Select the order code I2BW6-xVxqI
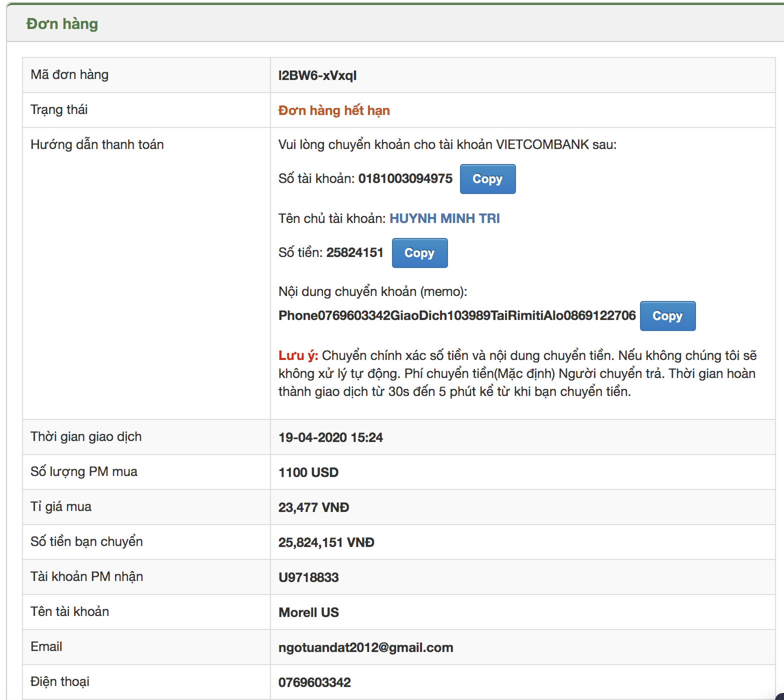The image size is (784, 700). click(x=317, y=75)
